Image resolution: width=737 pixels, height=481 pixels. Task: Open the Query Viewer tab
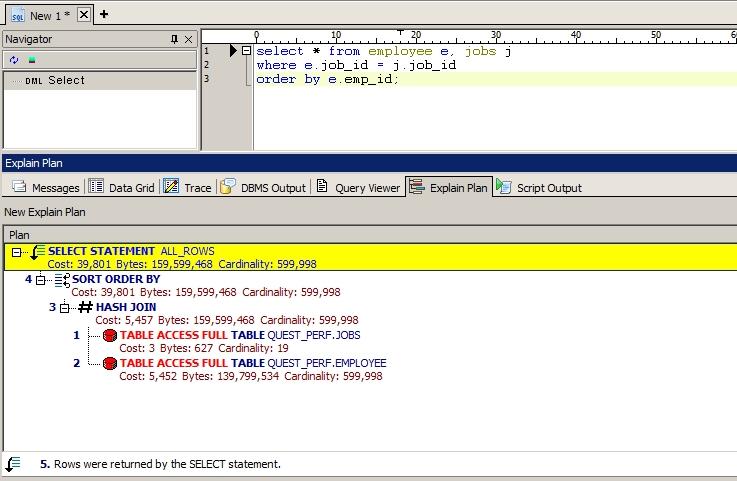(357, 187)
